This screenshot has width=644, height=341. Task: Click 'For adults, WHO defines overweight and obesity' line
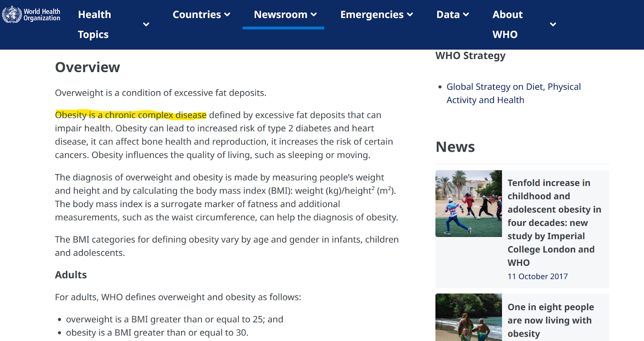pos(178,297)
